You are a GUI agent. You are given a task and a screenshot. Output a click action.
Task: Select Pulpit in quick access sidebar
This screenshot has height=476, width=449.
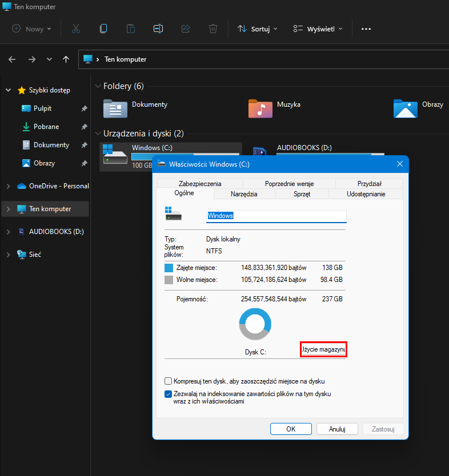42,108
